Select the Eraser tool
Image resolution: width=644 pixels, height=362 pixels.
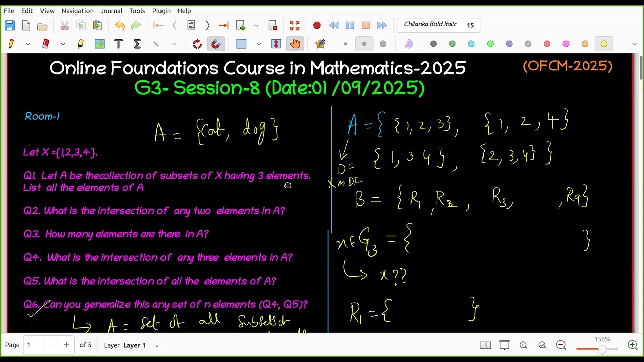click(46, 44)
